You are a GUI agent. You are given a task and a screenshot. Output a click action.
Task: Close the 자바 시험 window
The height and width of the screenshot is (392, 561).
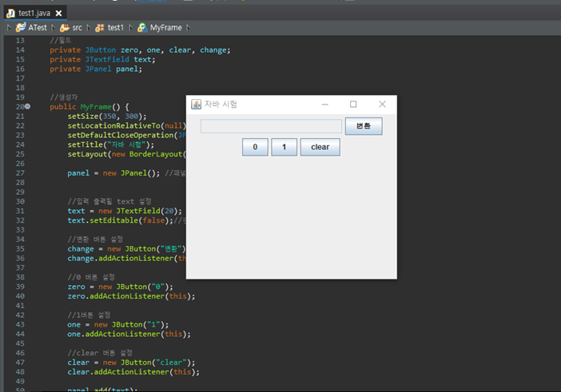(x=382, y=104)
